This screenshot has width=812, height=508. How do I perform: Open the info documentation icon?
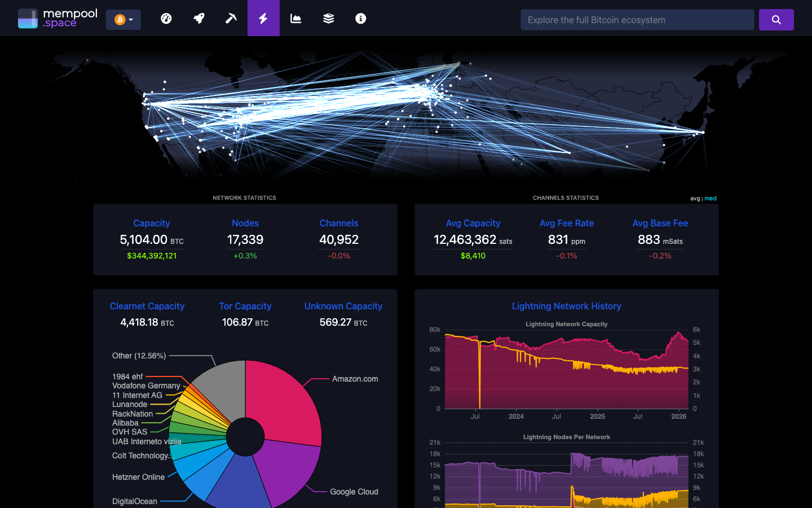click(x=360, y=18)
